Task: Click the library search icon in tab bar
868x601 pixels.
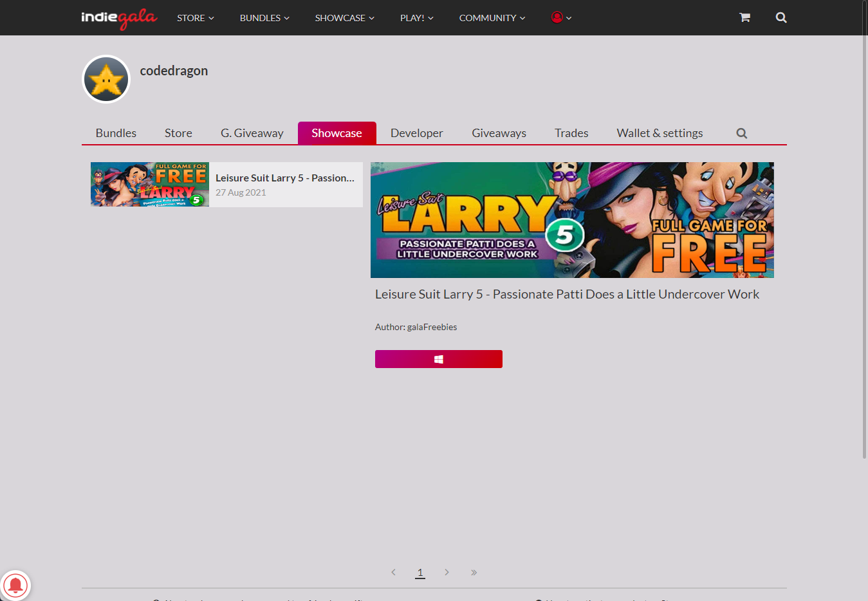Action: click(x=742, y=133)
